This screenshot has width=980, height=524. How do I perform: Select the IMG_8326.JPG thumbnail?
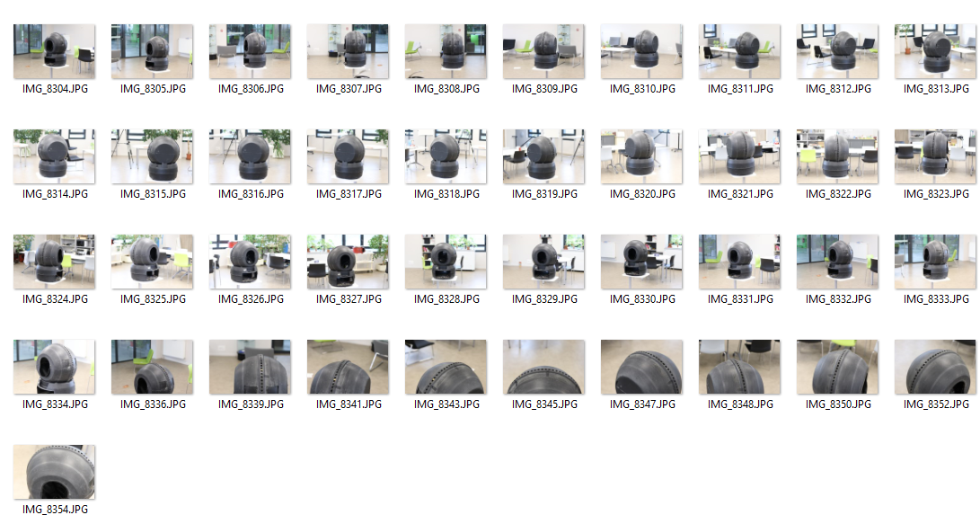(250, 262)
